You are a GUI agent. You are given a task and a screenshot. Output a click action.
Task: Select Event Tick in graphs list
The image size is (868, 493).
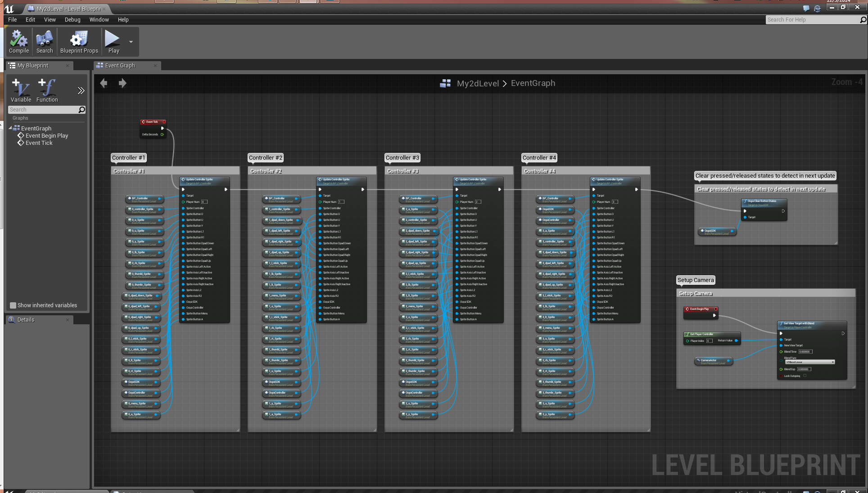click(x=39, y=143)
